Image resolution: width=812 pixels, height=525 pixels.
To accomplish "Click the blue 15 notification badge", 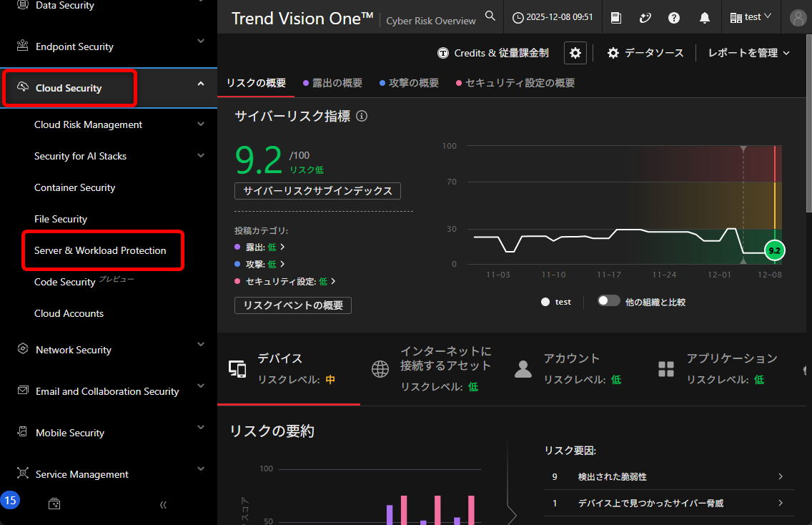I will [10, 500].
